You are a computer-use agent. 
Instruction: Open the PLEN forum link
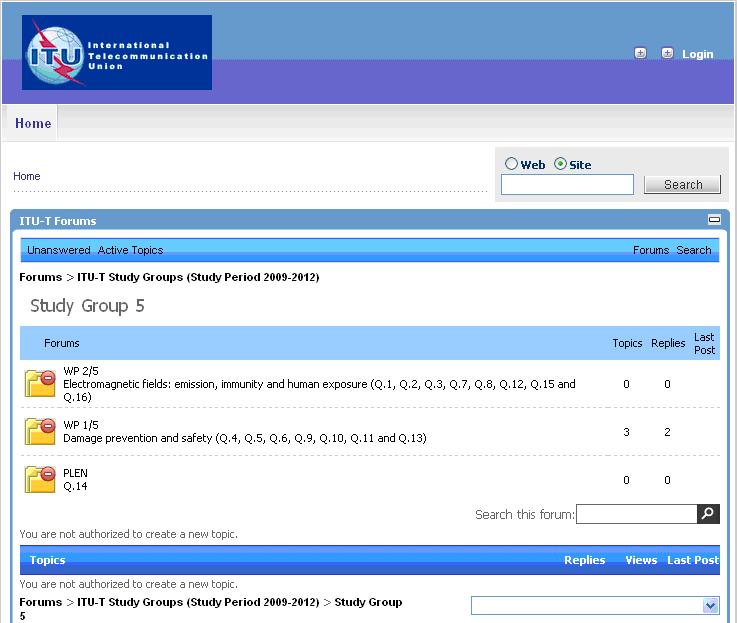pos(75,473)
